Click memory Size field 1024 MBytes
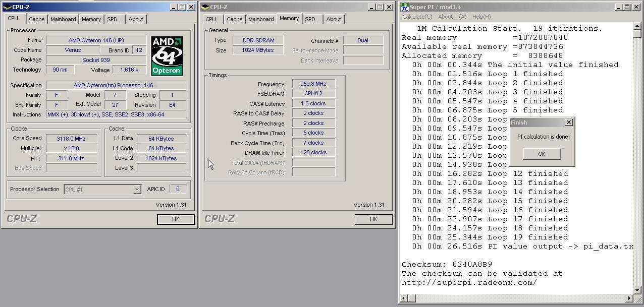 tap(257, 50)
